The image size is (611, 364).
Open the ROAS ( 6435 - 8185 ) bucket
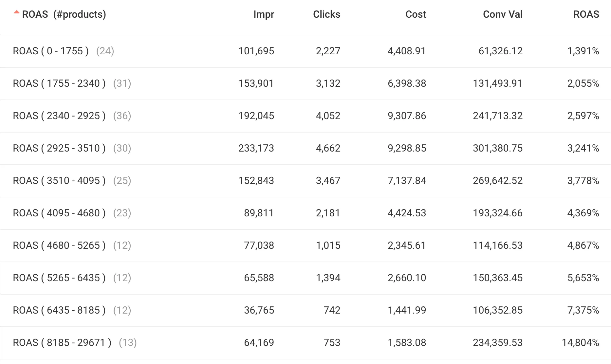pyautogui.click(x=59, y=310)
